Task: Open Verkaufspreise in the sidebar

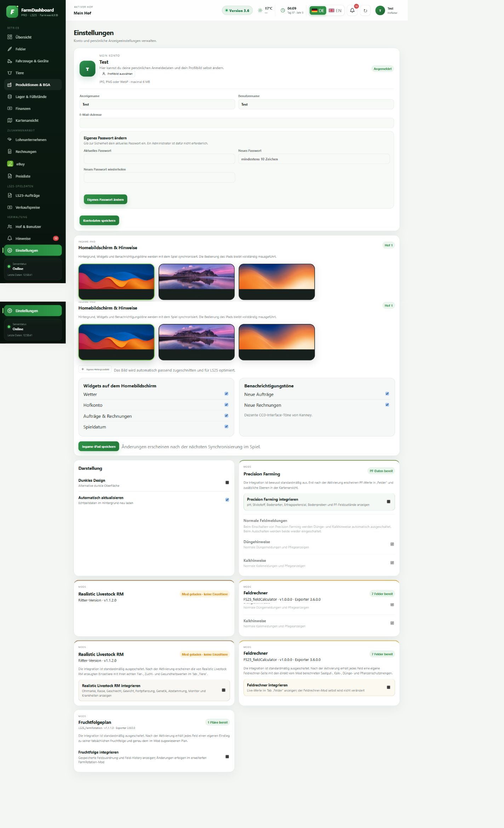Action: (x=33, y=207)
